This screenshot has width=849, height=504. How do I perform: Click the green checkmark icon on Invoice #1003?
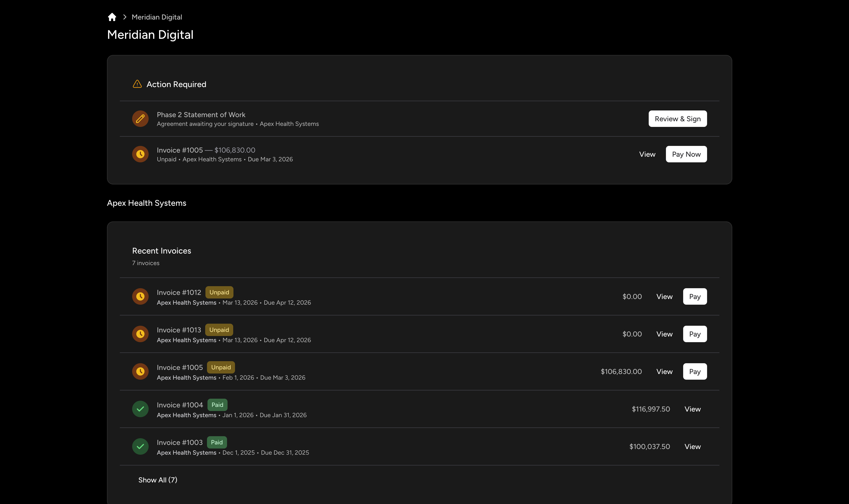pyautogui.click(x=140, y=446)
